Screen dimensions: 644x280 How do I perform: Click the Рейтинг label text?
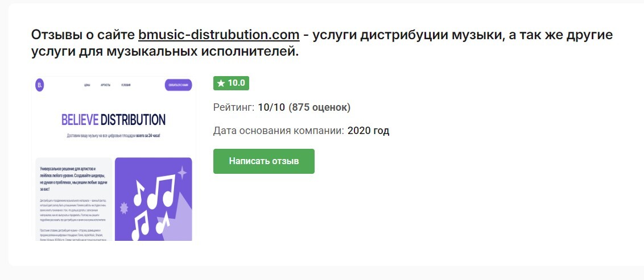[233, 107]
